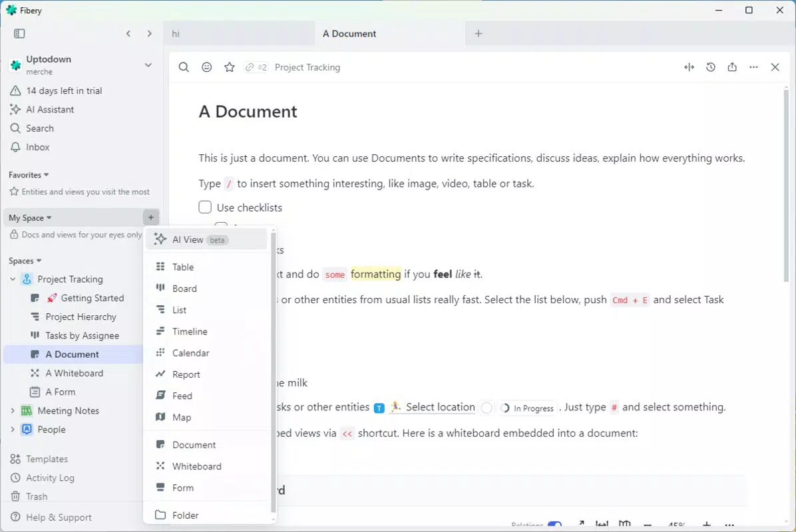The image size is (796, 532).
Task: Open the 'Select location' entity link
Action: click(x=433, y=407)
